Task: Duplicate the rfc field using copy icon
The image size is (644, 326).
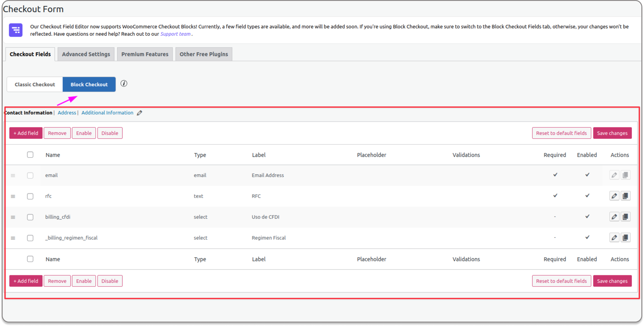Action: 625,196
